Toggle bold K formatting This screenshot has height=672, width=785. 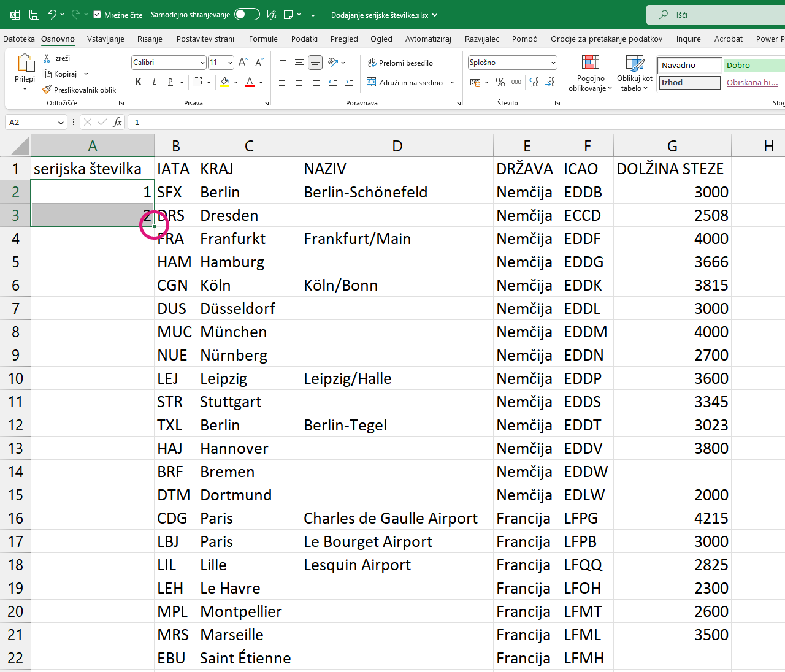click(x=138, y=82)
